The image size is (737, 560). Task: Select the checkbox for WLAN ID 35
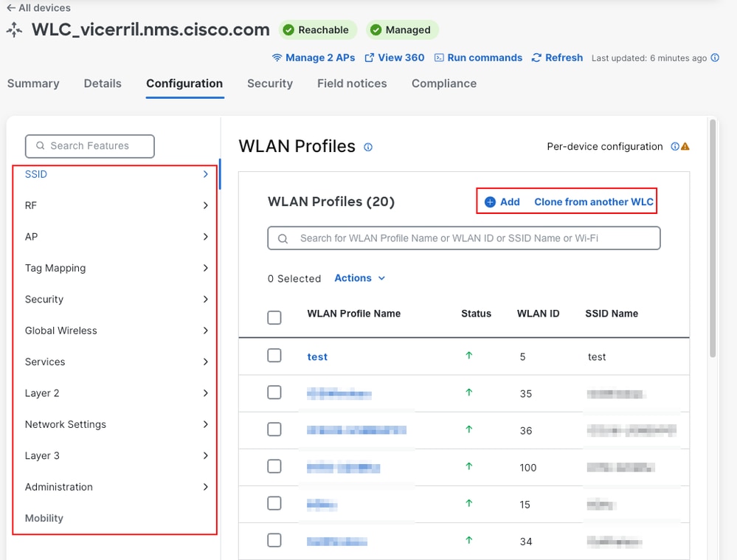point(274,392)
